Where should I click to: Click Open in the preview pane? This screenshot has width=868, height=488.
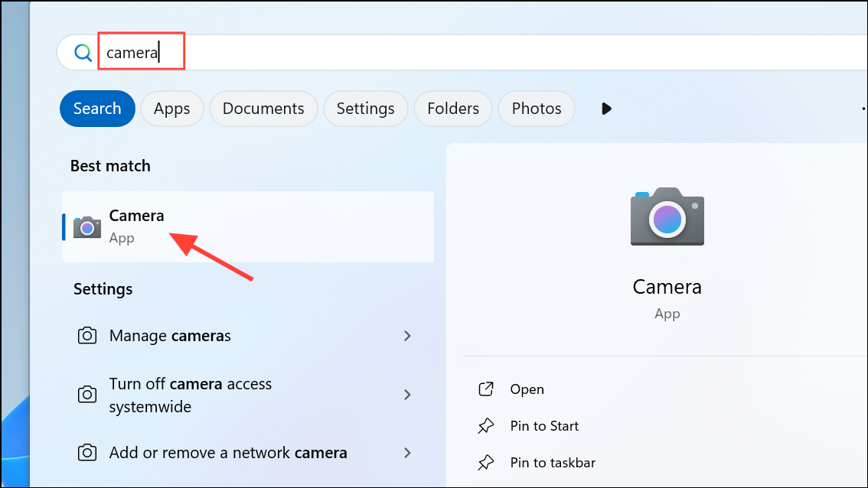pyautogui.click(x=527, y=389)
